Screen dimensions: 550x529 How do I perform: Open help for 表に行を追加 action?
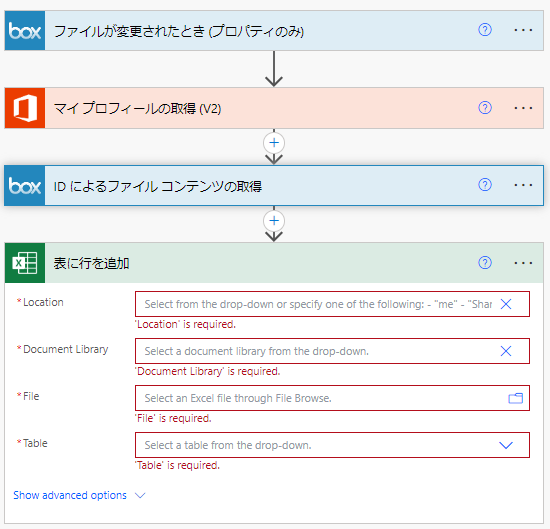pos(485,263)
